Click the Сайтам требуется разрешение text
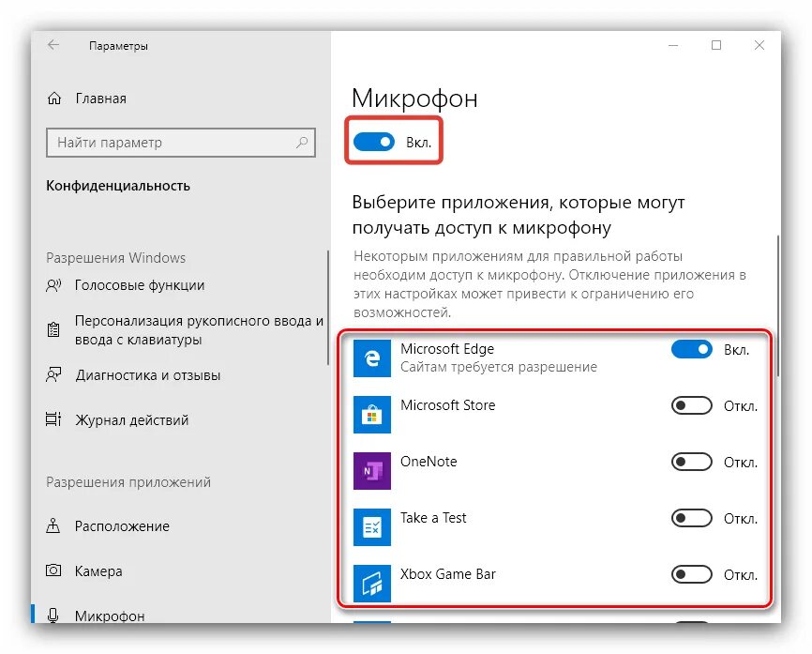The height and width of the screenshot is (654, 812). click(x=499, y=367)
